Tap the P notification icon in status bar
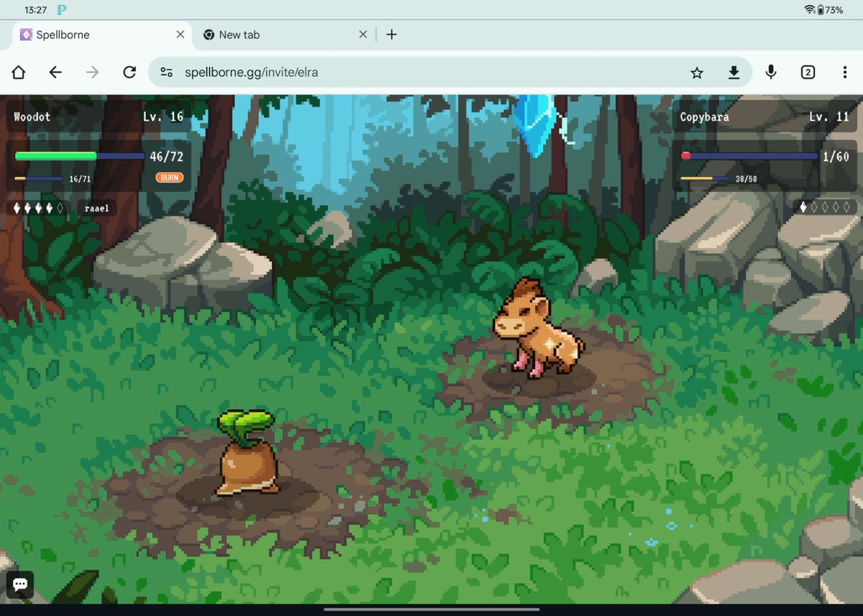Screen dimensions: 863x616 (62, 10)
